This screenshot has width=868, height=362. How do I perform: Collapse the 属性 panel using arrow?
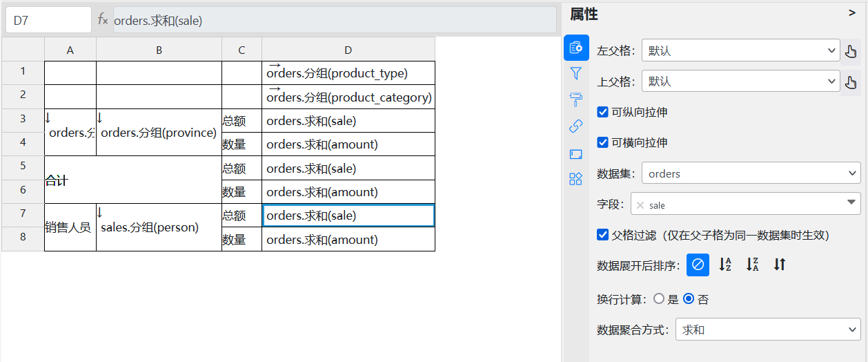[851, 12]
